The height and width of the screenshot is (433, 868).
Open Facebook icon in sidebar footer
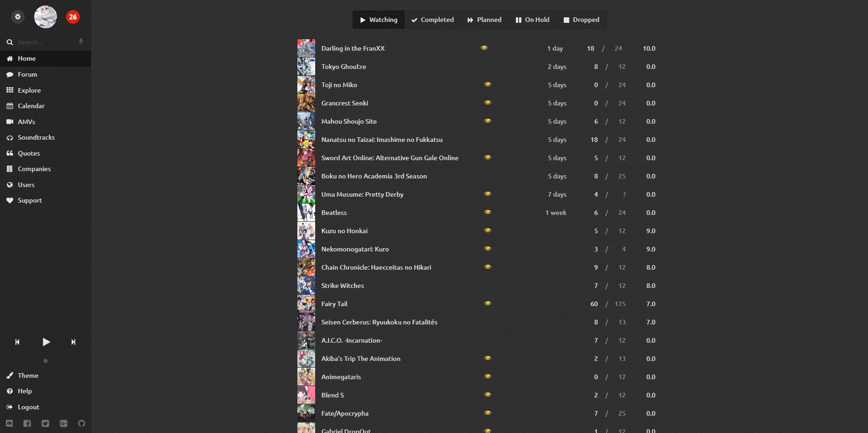(27, 423)
